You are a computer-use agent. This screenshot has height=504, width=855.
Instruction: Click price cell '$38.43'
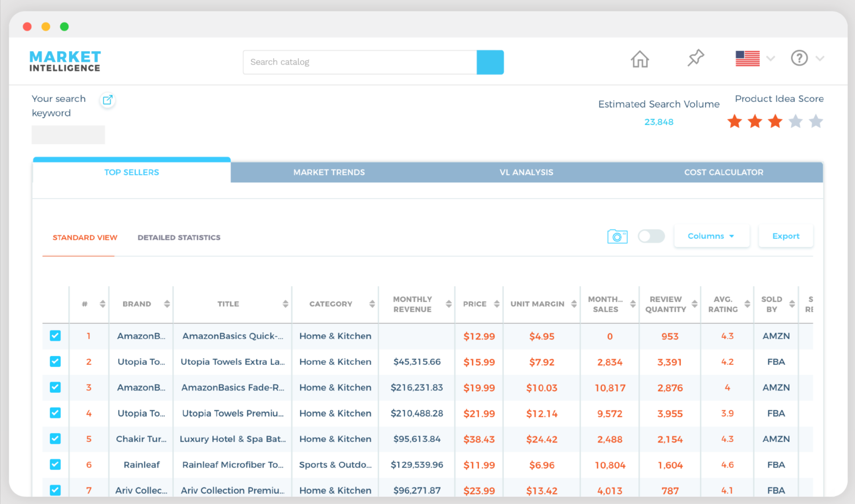479,439
